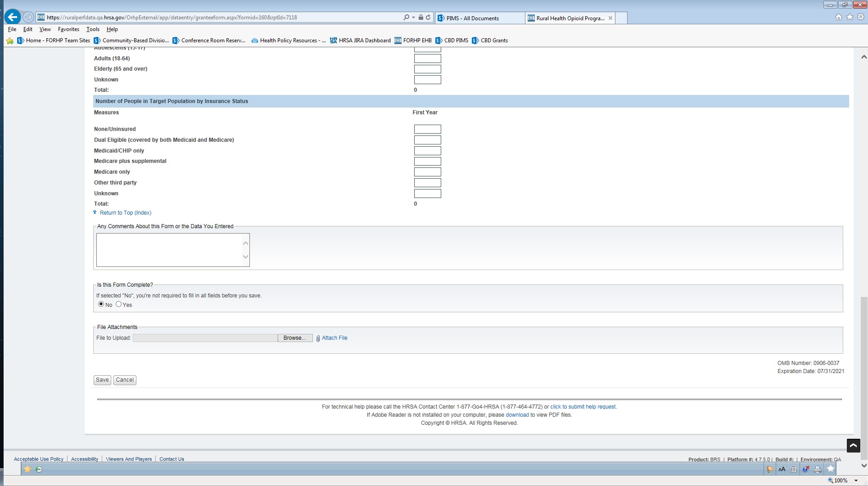868x486 pixels.
Task: Click the comments box scroll down arrow
Action: pos(245,257)
